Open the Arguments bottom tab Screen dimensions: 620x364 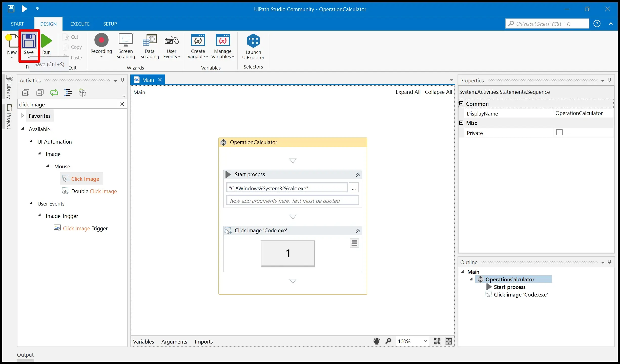click(x=174, y=342)
